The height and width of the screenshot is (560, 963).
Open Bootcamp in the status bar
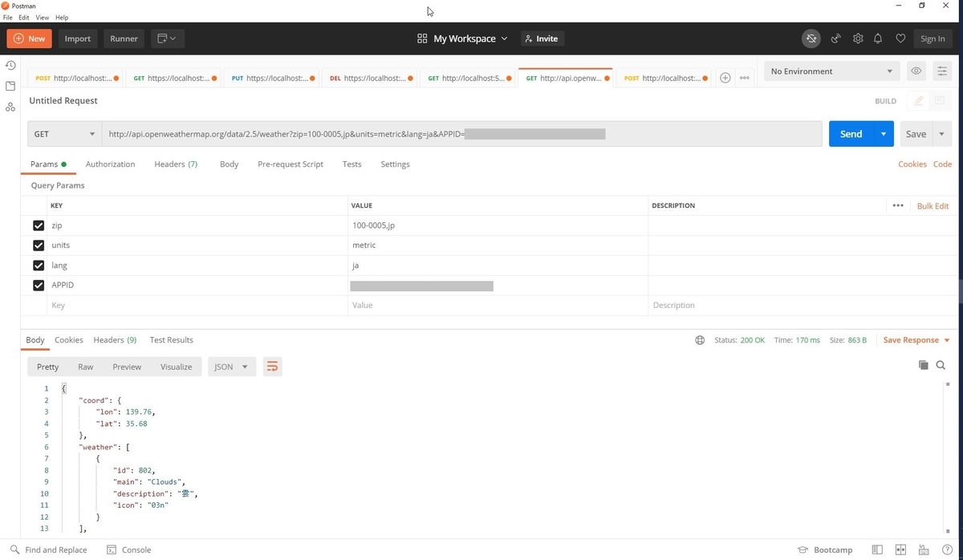click(825, 550)
